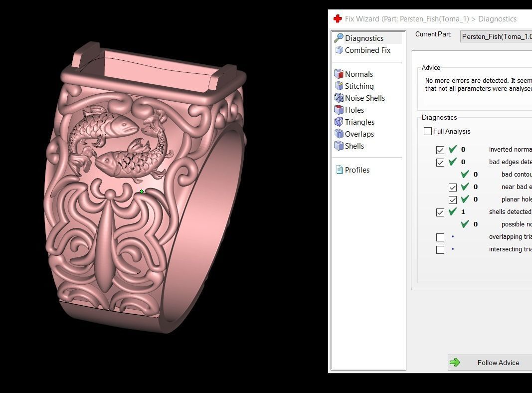Open the Shells section
The width and height of the screenshot is (532, 393).
pyautogui.click(x=354, y=146)
